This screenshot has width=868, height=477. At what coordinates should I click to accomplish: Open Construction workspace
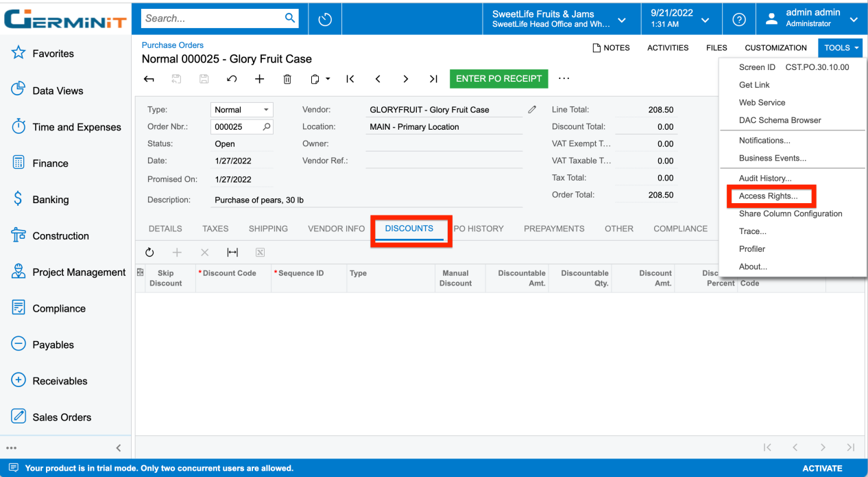[50, 236]
